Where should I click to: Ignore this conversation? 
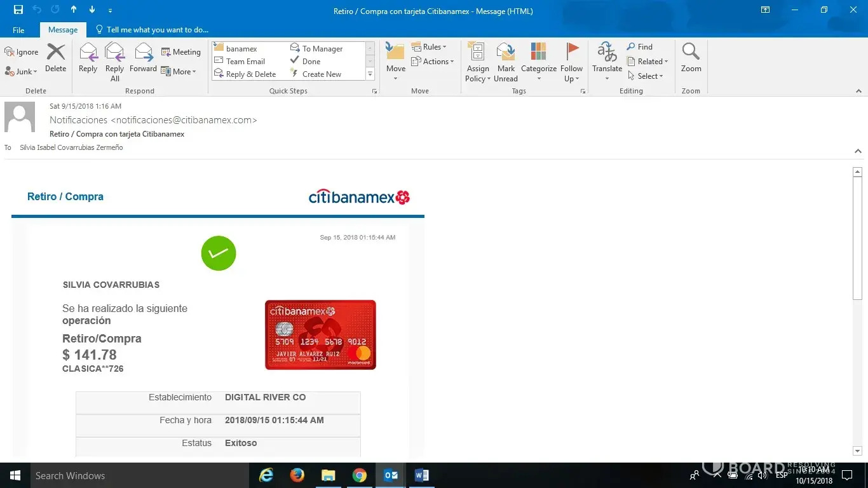22,52
